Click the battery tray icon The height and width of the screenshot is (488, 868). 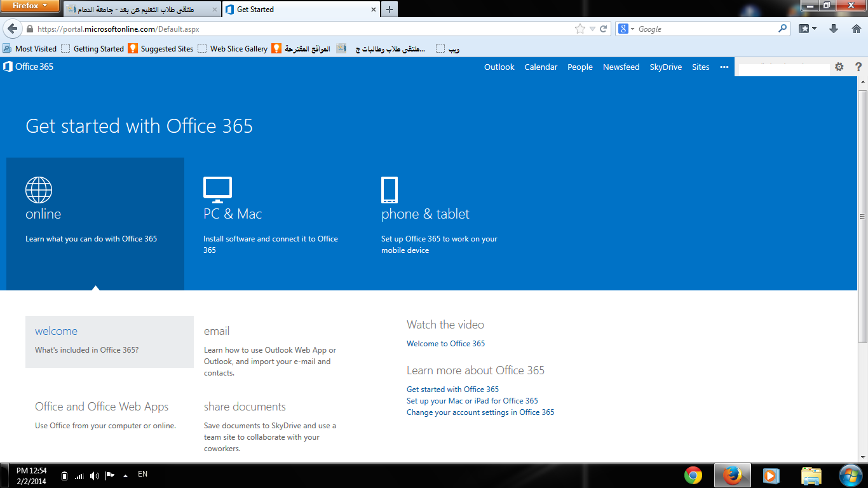64,475
